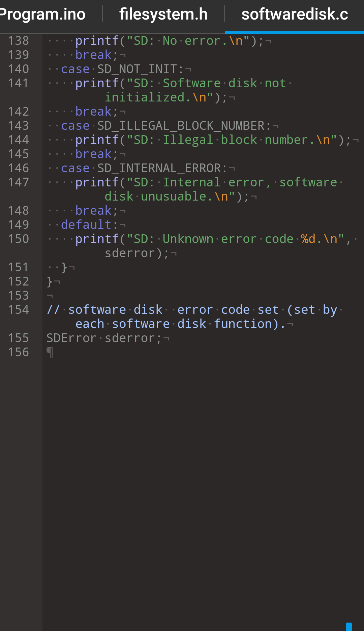This screenshot has width=364, height=631.
Task: Click line number 140 in gutter
Action: tap(19, 69)
